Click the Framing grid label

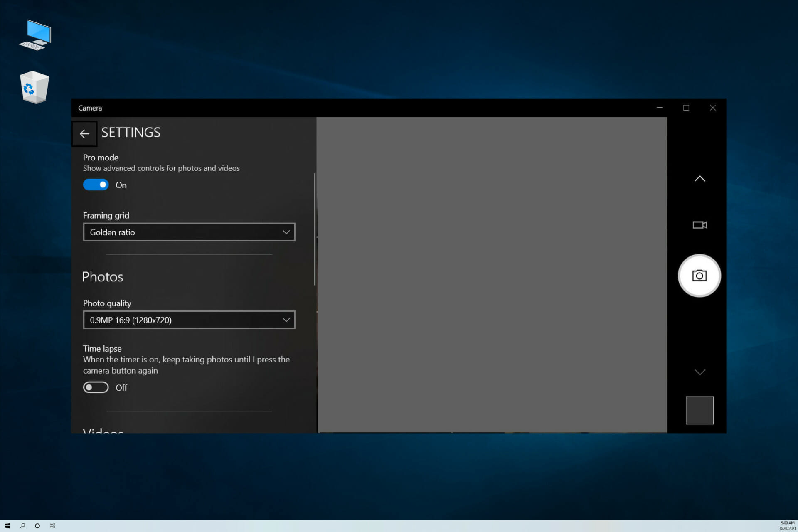(x=106, y=215)
